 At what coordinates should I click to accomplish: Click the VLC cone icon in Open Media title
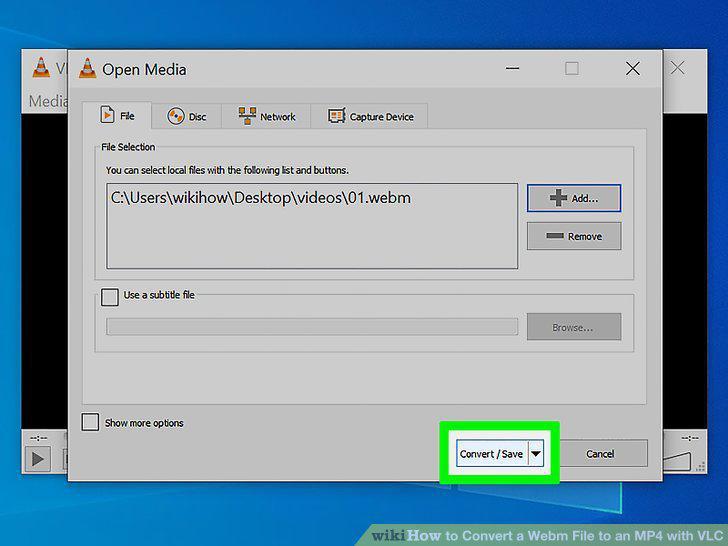click(x=87, y=69)
